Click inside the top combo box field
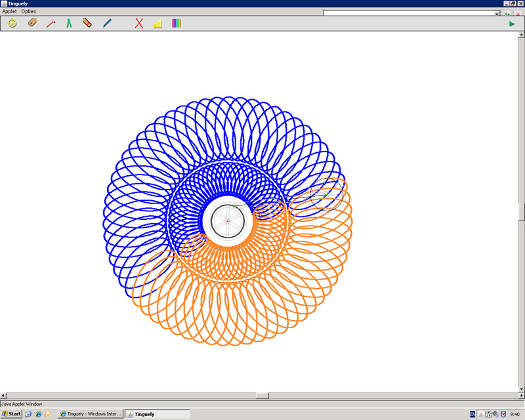The width and height of the screenshot is (525, 420). (407, 13)
